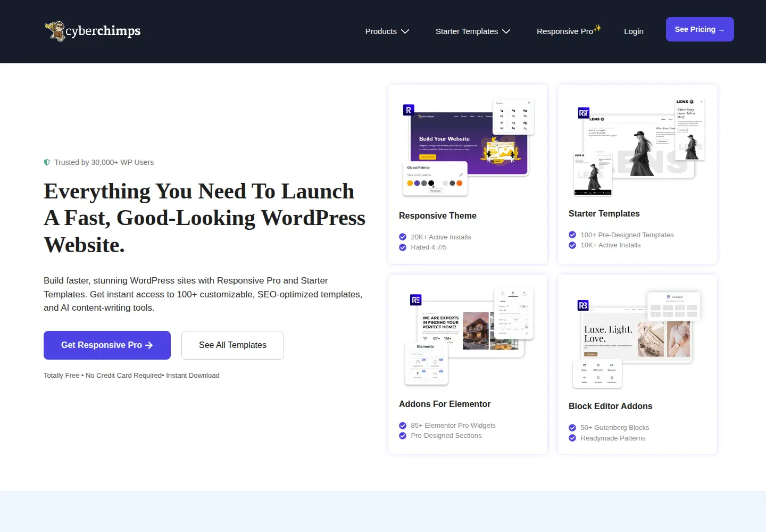Click the Trusted by 30,000+ WP Users text

pos(104,162)
